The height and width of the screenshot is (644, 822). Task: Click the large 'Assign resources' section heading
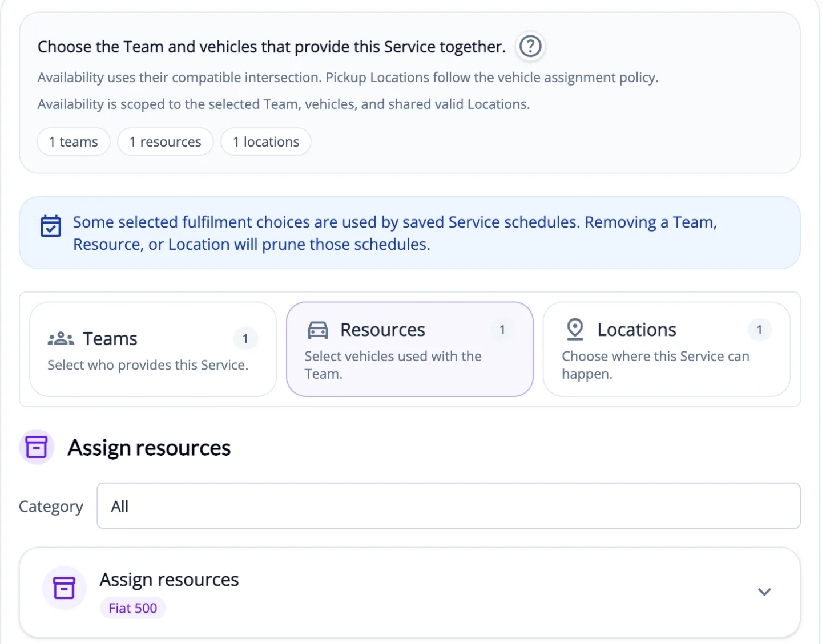[150, 448]
